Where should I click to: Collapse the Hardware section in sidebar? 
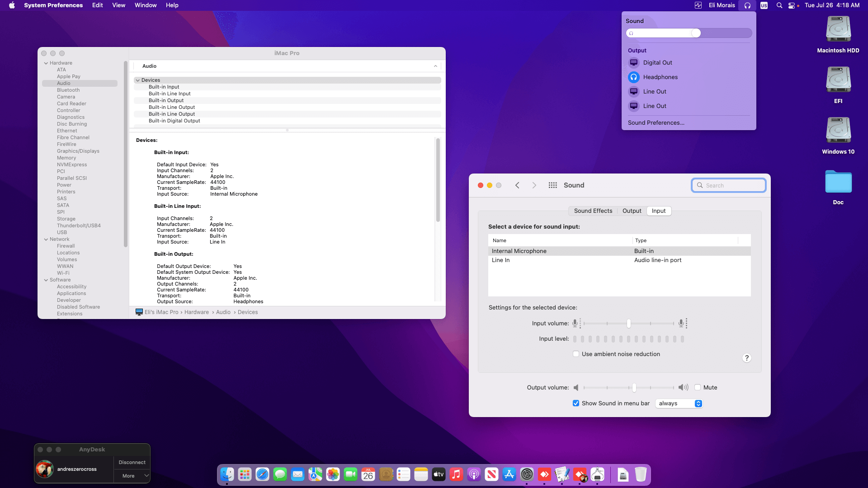click(46, 63)
